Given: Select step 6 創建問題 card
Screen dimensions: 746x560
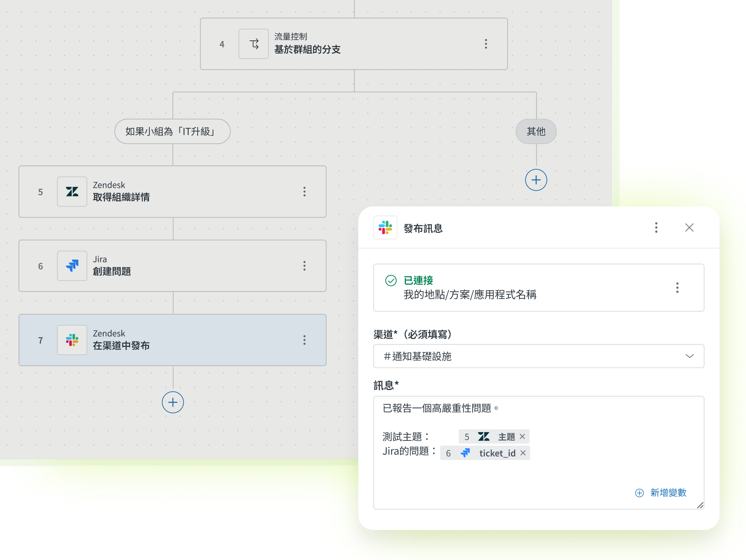Looking at the screenshot, I should [173, 266].
